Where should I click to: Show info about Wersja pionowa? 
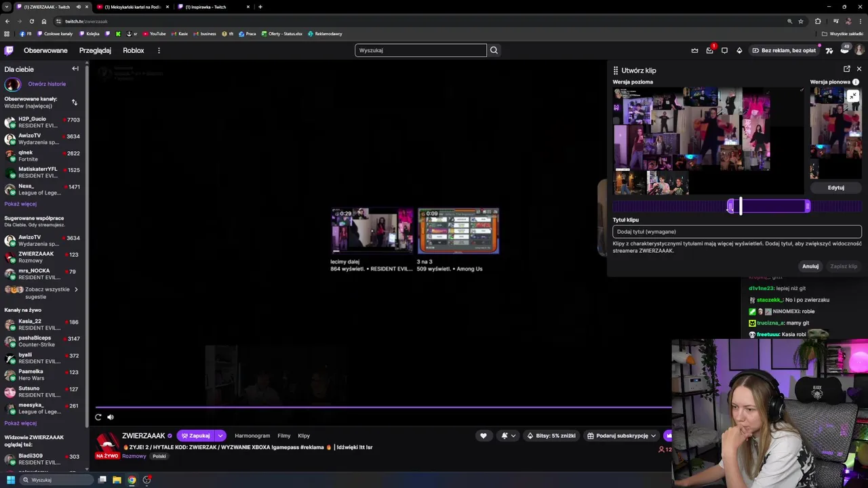pyautogui.click(x=856, y=82)
